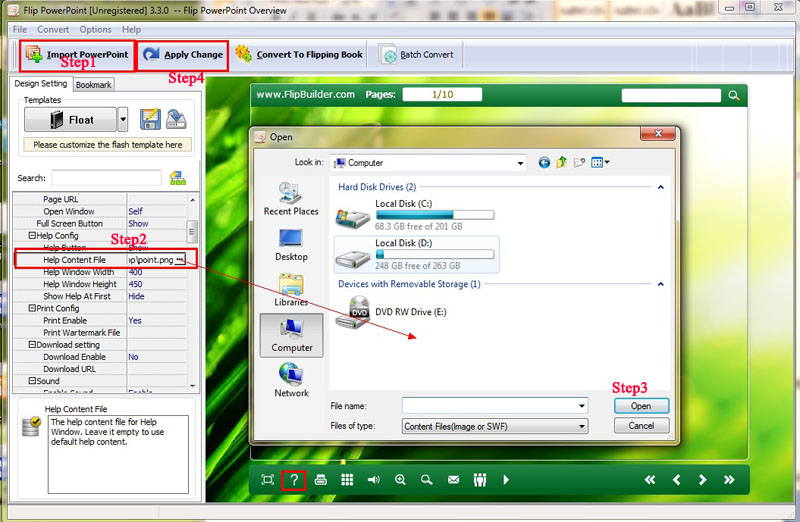
Task: Click browse button in Help Content File row
Action: [x=180, y=260]
